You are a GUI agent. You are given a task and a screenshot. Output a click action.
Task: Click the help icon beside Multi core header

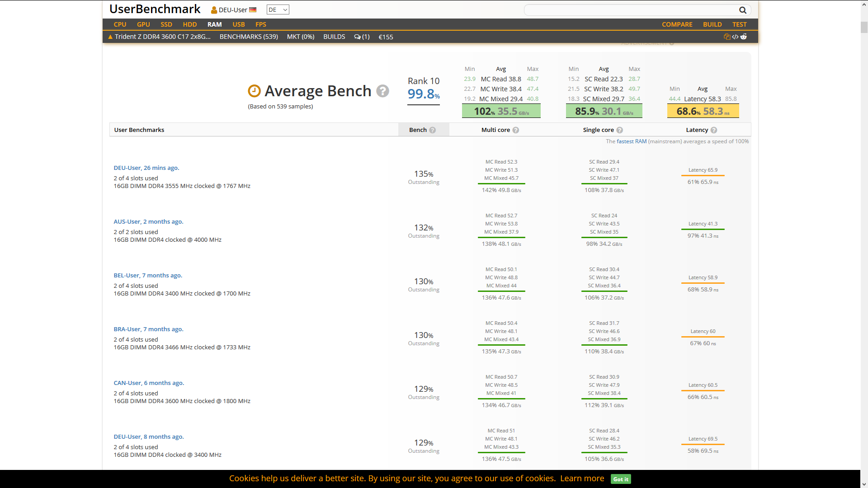516,130
